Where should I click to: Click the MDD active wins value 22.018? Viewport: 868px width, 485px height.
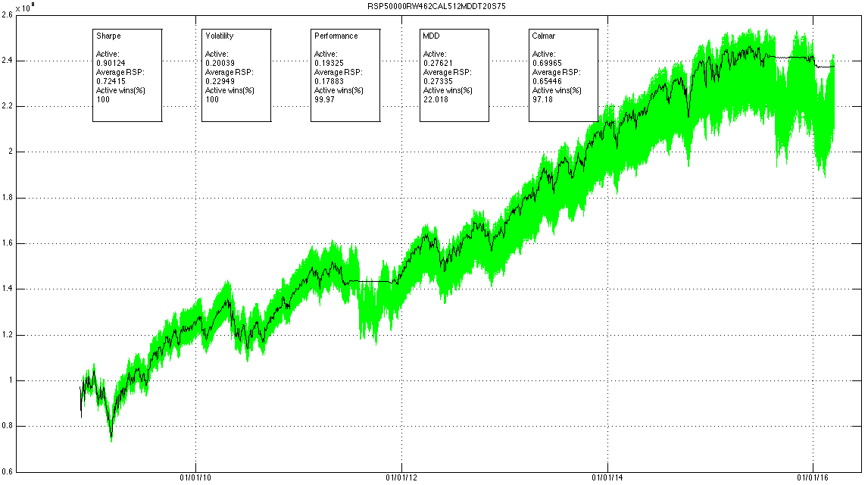point(436,100)
